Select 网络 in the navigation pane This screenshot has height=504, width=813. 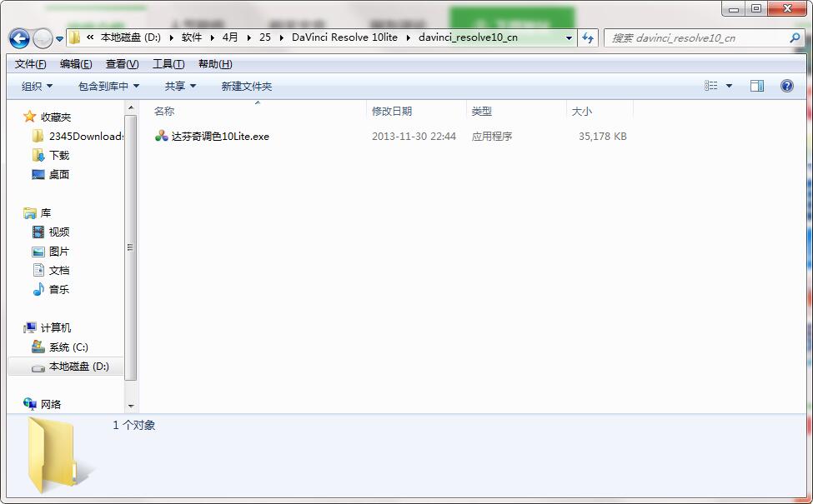pos(50,405)
